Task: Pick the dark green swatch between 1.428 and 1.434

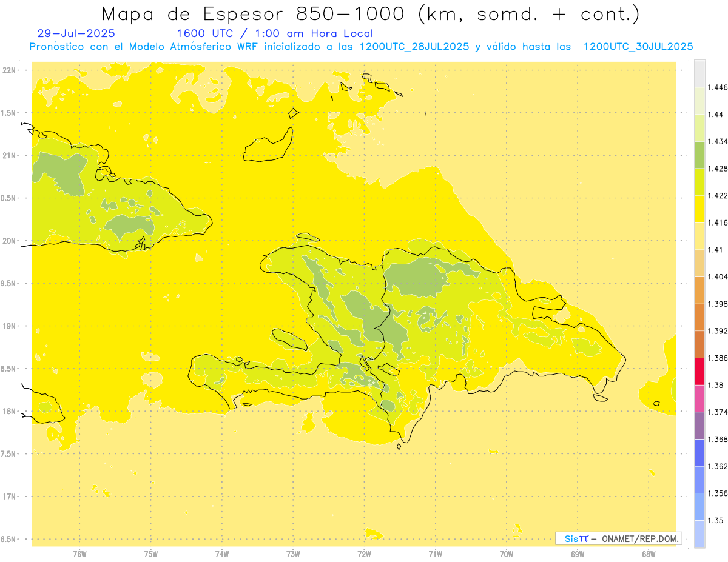Action: tap(699, 155)
